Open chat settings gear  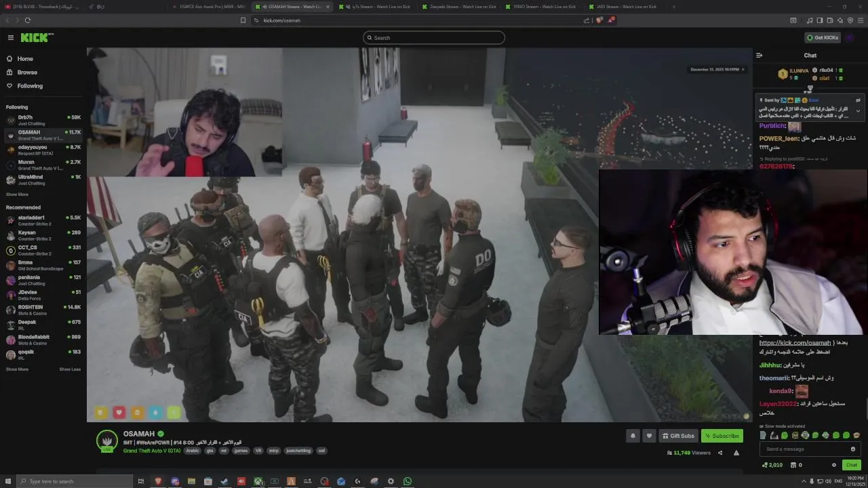(x=834, y=465)
